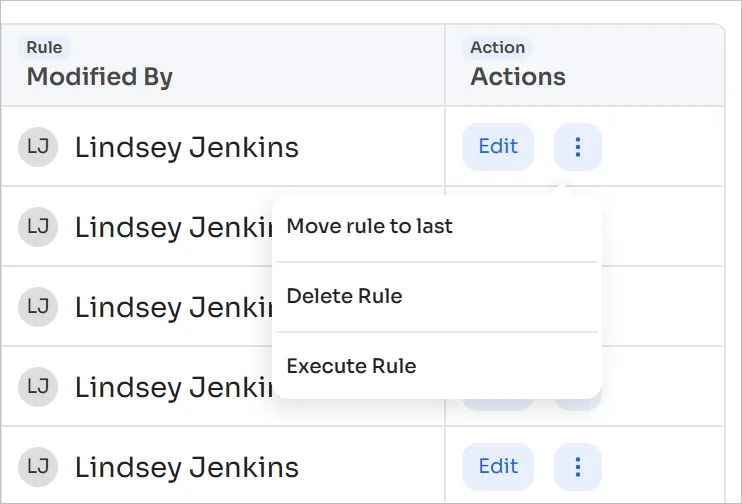Open the three-dot menu in first row
742x504 pixels.
click(578, 147)
